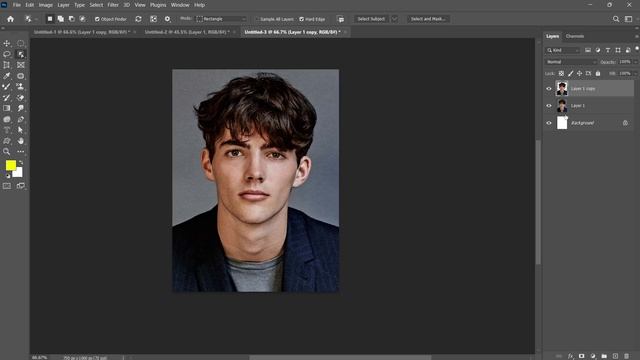Hide Layer 1 visibility eye
The height and width of the screenshot is (360, 640).
tap(549, 106)
